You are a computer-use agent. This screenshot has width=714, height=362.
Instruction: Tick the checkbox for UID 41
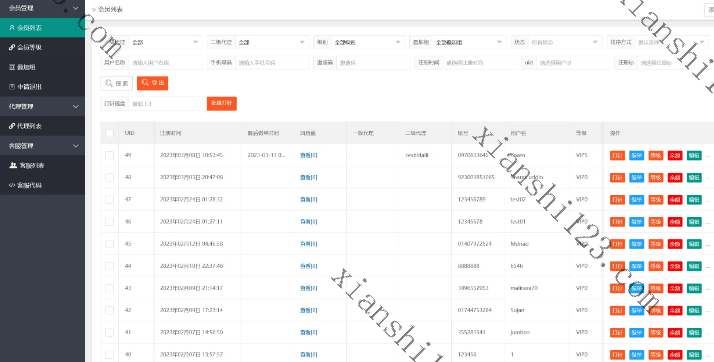tap(109, 332)
